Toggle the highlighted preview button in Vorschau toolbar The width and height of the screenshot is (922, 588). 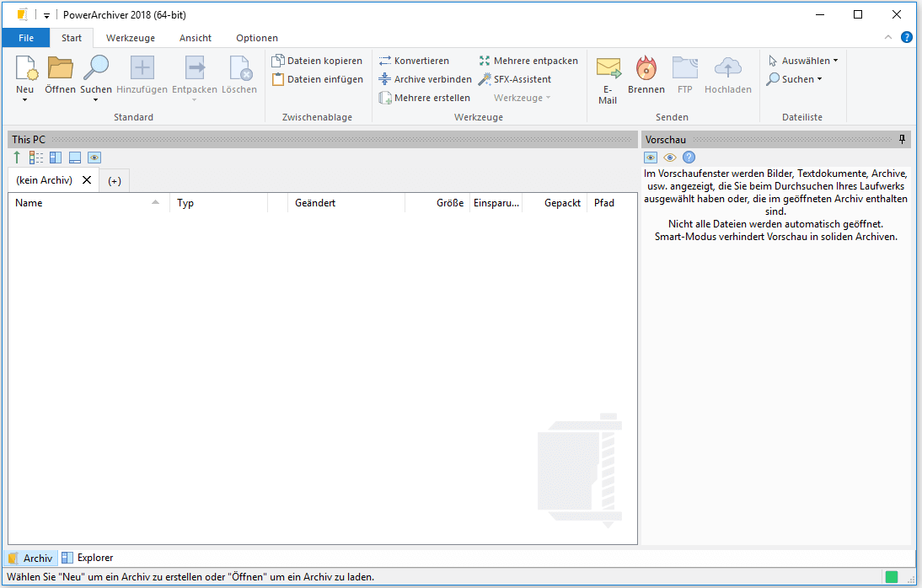click(x=651, y=158)
